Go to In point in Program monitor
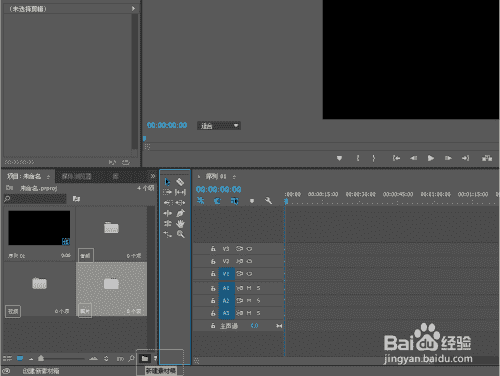Screen dimensions: 500x376 (x=396, y=158)
